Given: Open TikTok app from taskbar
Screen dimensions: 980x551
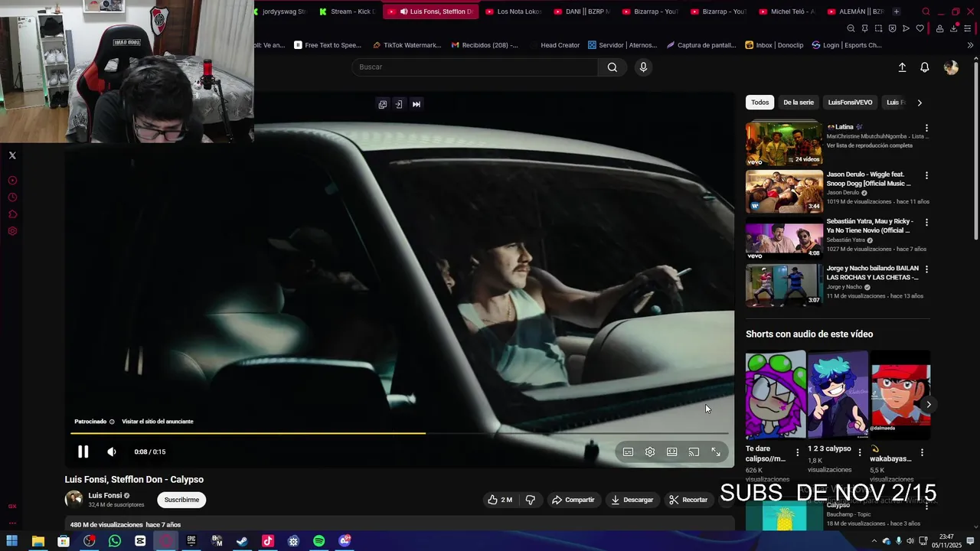Looking at the screenshot, I should 268,541.
